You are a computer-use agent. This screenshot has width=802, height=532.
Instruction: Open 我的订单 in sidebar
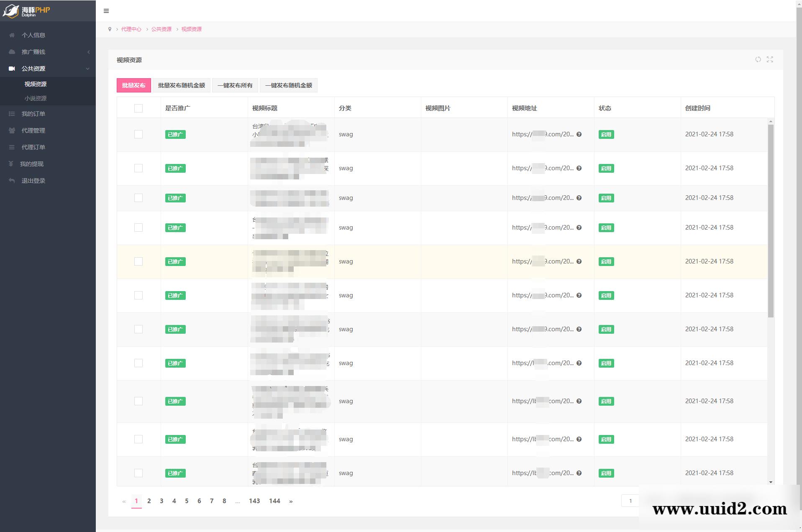click(33, 114)
